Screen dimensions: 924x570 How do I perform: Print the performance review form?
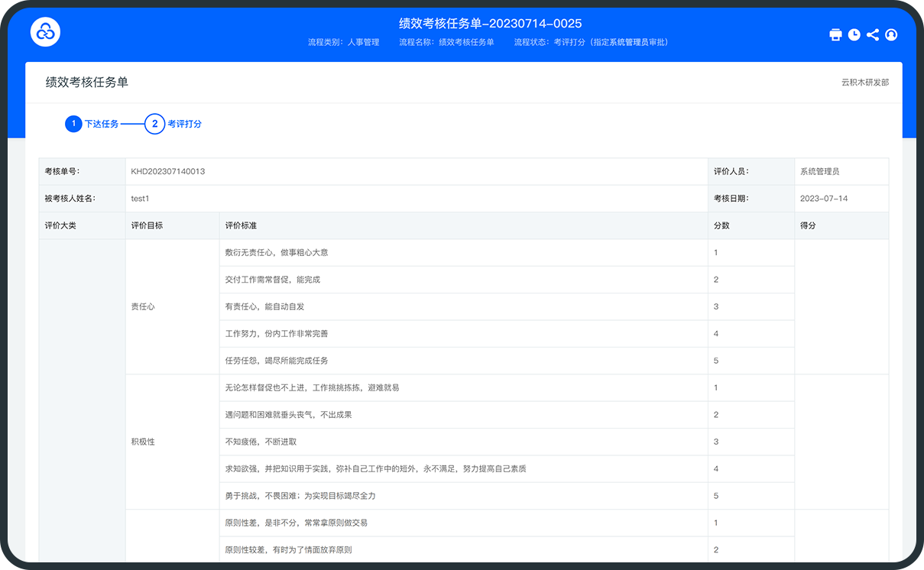[835, 35]
